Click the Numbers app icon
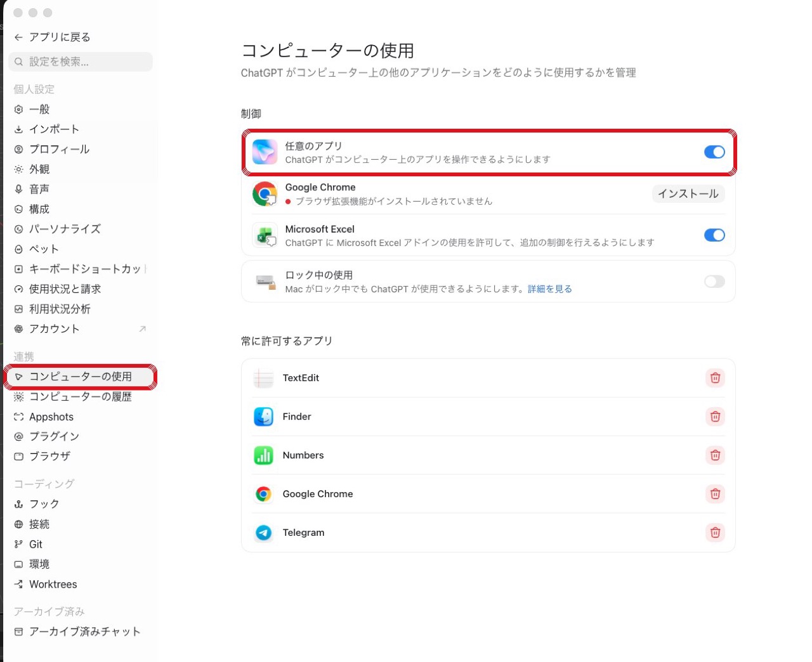 pos(263,455)
